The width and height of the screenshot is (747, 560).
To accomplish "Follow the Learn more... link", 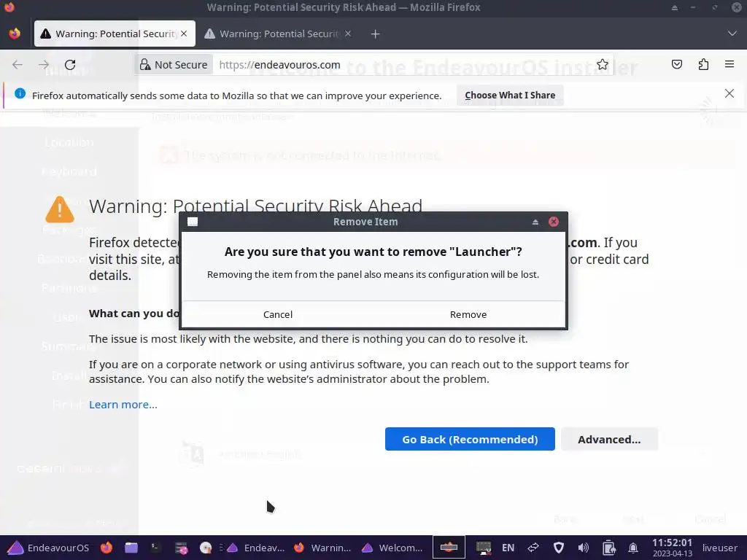I will pyautogui.click(x=123, y=404).
